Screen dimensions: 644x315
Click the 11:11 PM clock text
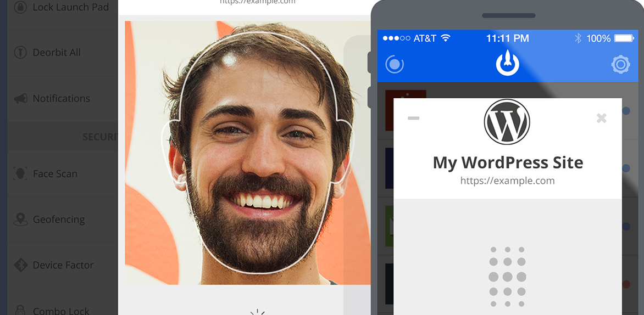(x=508, y=38)
